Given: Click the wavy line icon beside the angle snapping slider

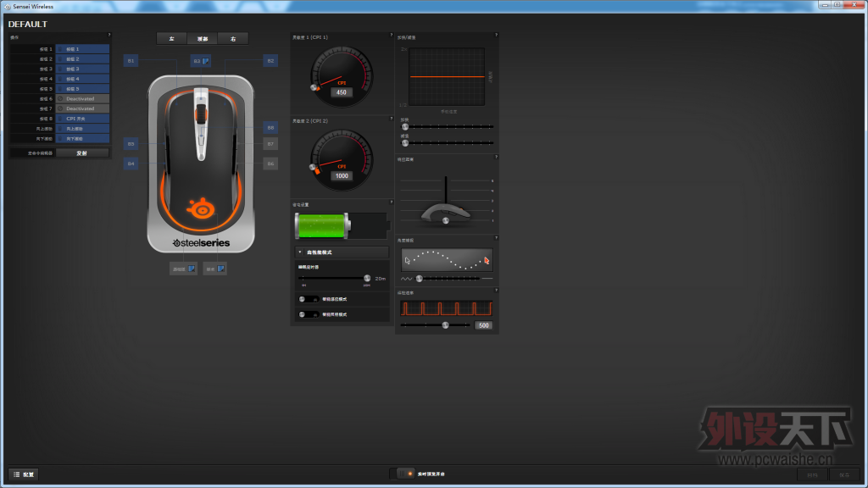Looking at the screenshot, I should tap(406, 279).
